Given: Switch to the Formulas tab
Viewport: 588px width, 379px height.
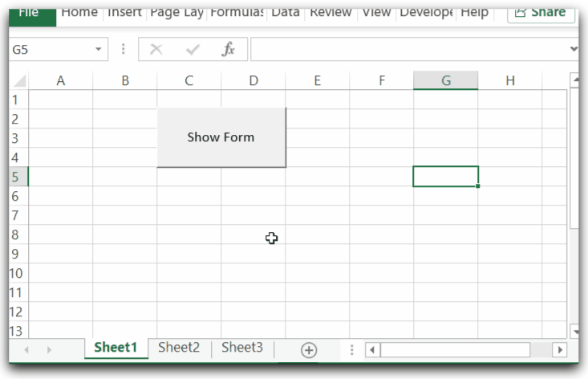Looking at the screenshot, I should (237, 12).
